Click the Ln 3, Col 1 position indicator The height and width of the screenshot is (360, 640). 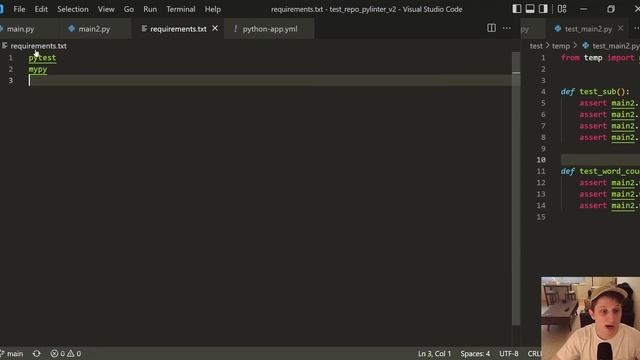click(434, 353)
